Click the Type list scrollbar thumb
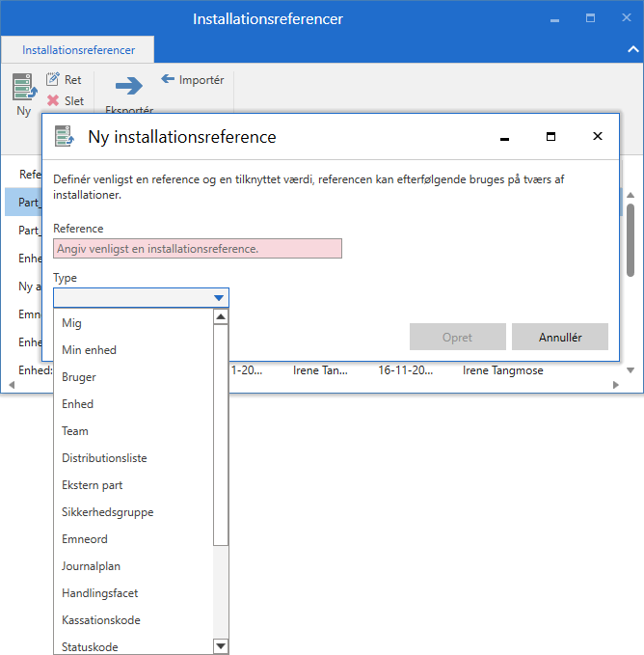Image resolution: width=644 pixels, height=655 pixels. point(221,435)
